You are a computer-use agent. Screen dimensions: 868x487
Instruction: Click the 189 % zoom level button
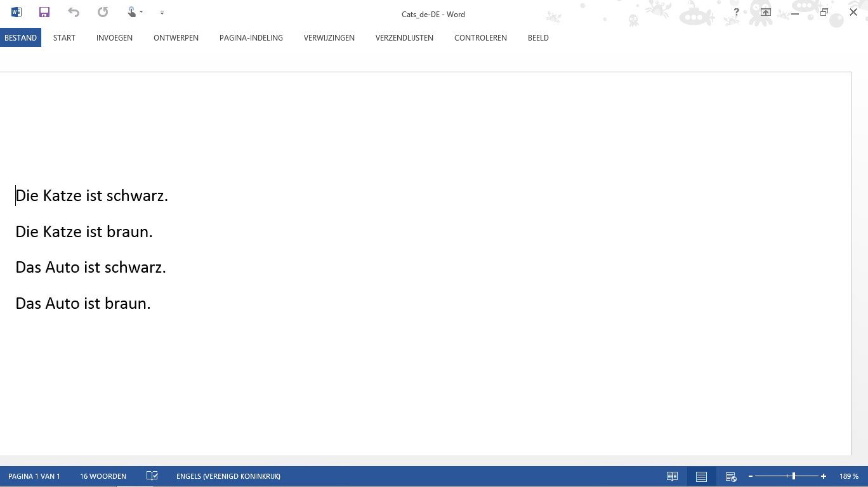(848, 476)
